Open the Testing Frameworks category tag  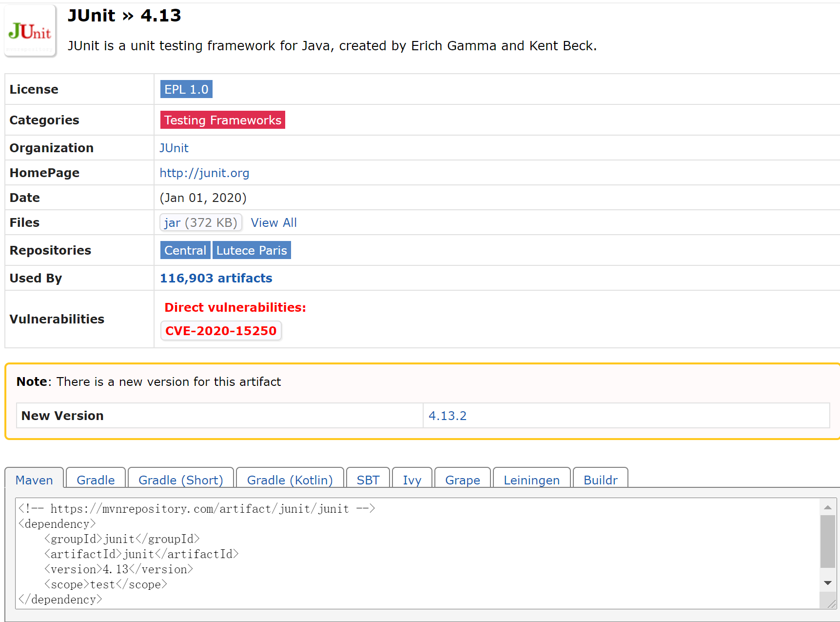pos(223,120)
